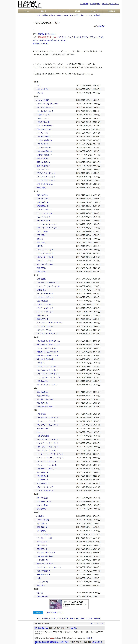Open chapter 『海上の大天使』

point(42,232)
